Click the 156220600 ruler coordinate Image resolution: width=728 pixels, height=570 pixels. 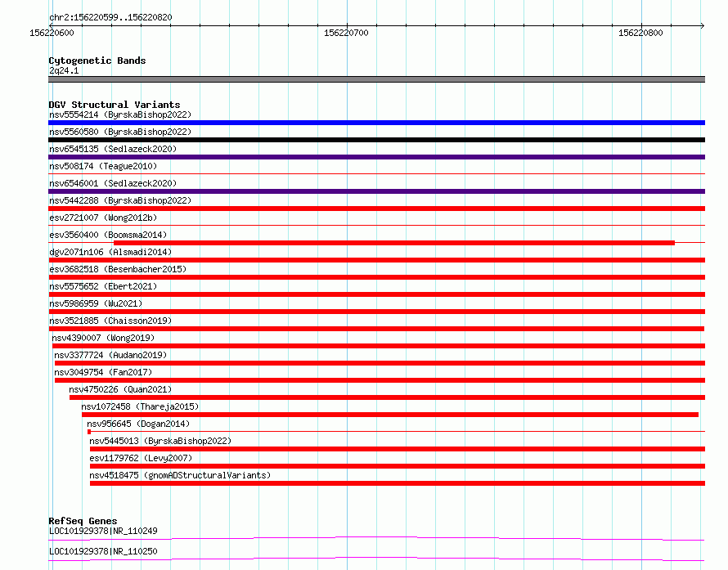point(52,33)
